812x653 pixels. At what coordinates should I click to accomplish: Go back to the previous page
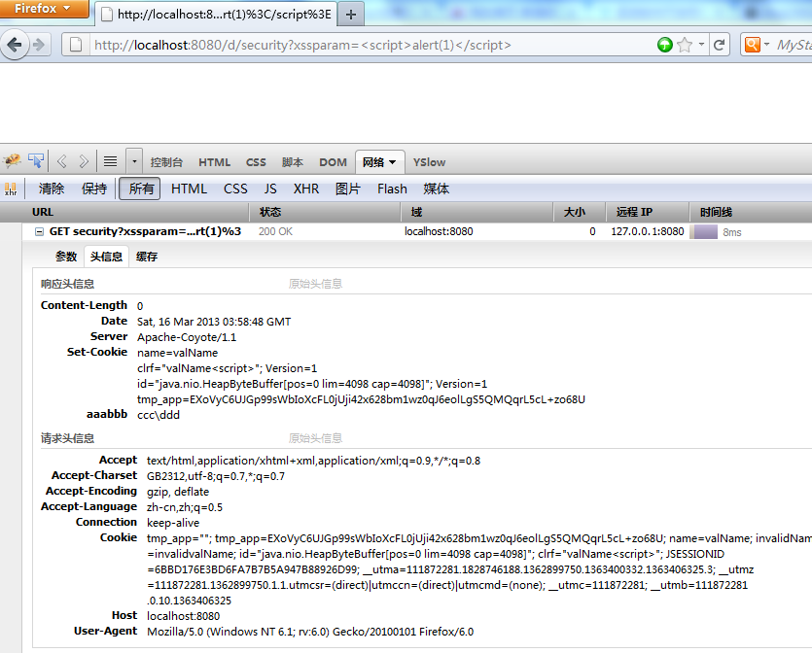pos(15,45)
